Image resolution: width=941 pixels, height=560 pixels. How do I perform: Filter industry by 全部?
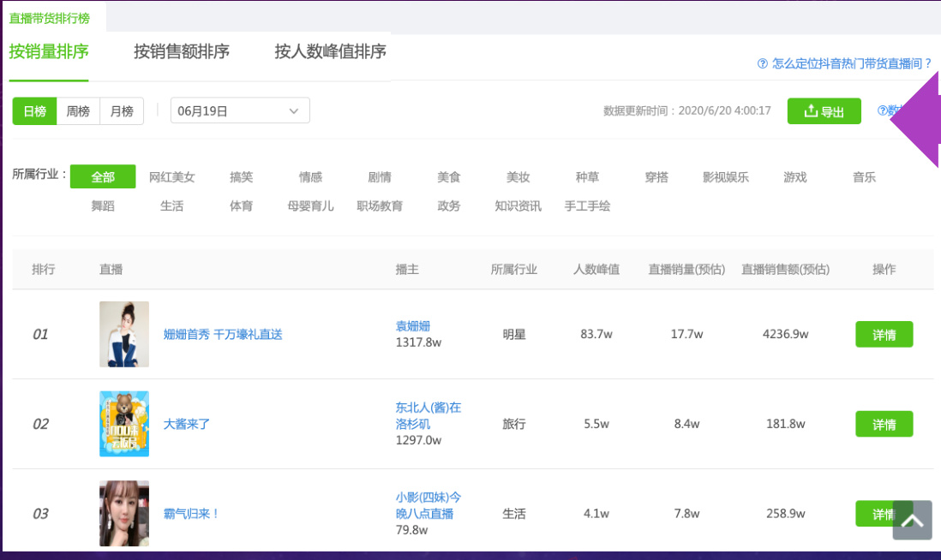tap(103, 177)
